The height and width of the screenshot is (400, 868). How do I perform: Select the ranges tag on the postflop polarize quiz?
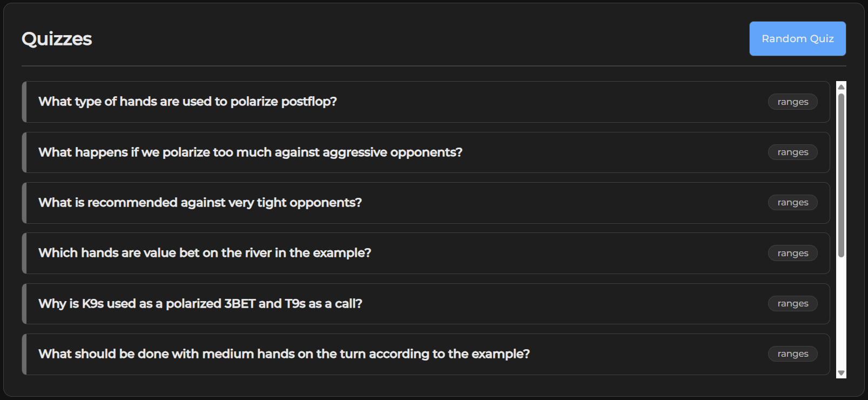point(792,102)
